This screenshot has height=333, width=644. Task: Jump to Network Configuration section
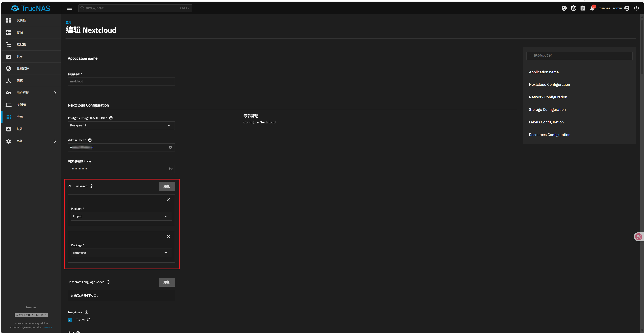coord(548,97)
